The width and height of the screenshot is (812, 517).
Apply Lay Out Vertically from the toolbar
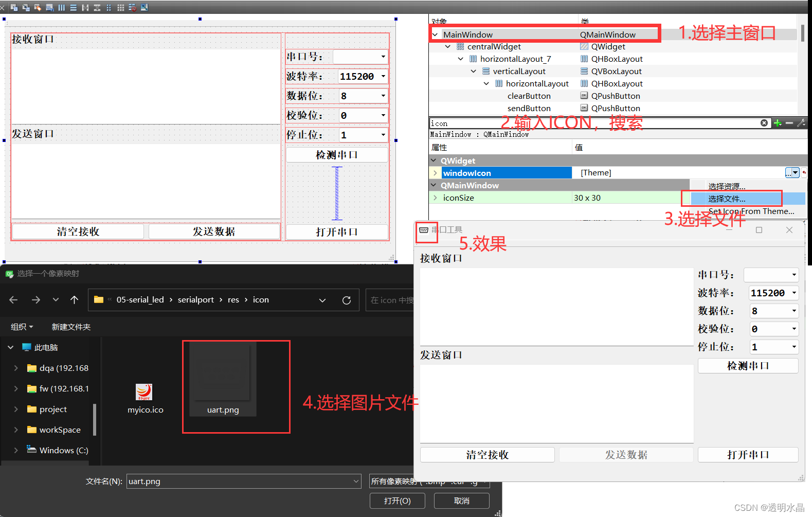[x=74, y=8]
